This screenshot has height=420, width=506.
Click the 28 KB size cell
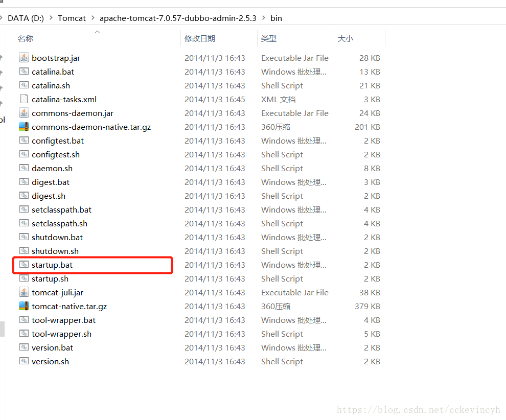pyautogui.click(x=370, y=58)
